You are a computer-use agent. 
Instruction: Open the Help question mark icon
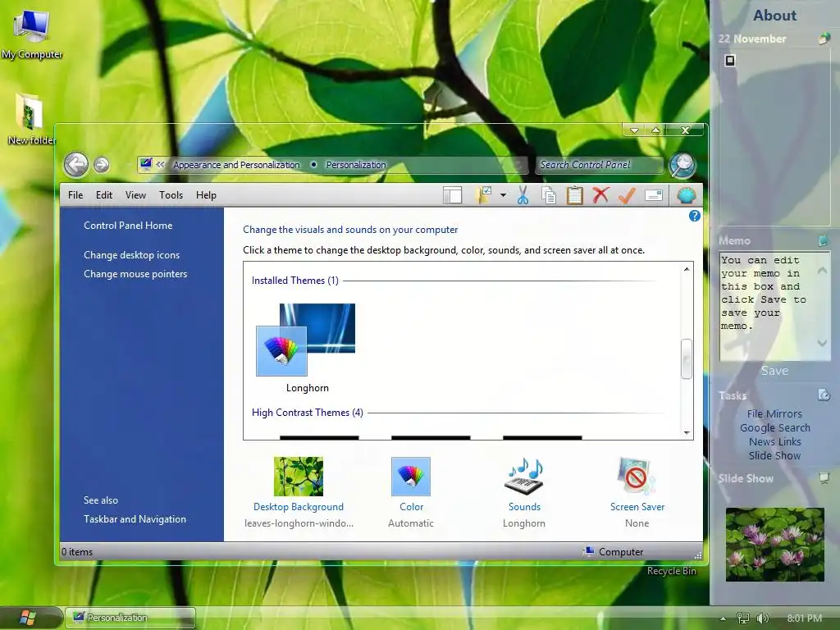click(694, 216)
